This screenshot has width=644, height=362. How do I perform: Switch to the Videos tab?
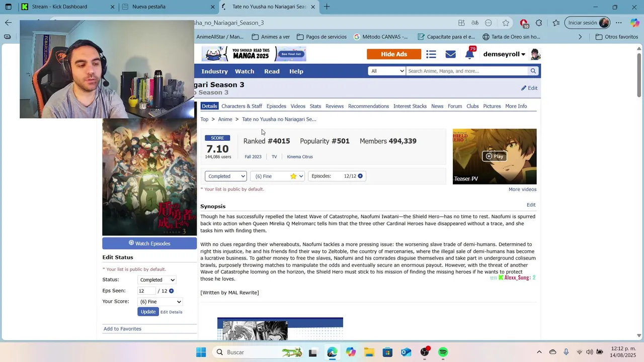(298, 106)
